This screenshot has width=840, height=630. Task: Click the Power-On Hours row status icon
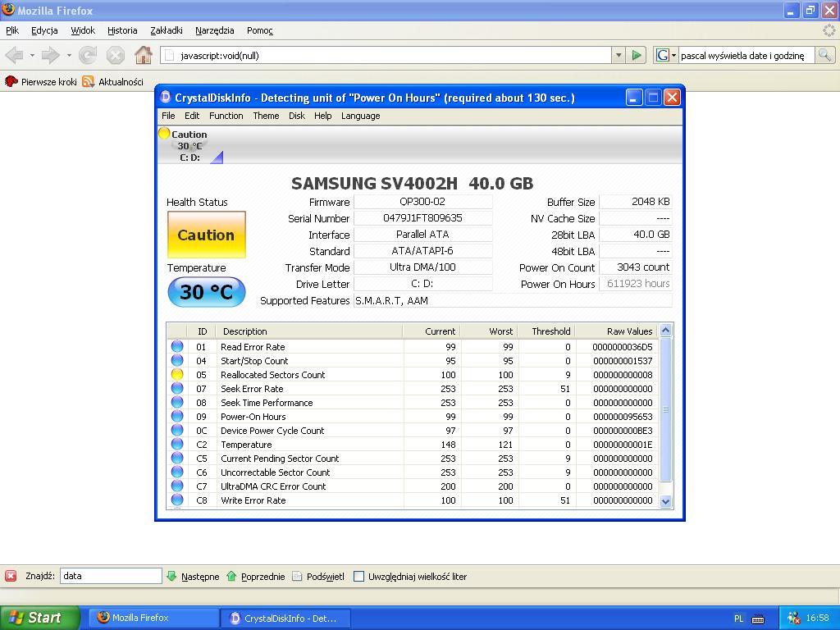point(177,416)
